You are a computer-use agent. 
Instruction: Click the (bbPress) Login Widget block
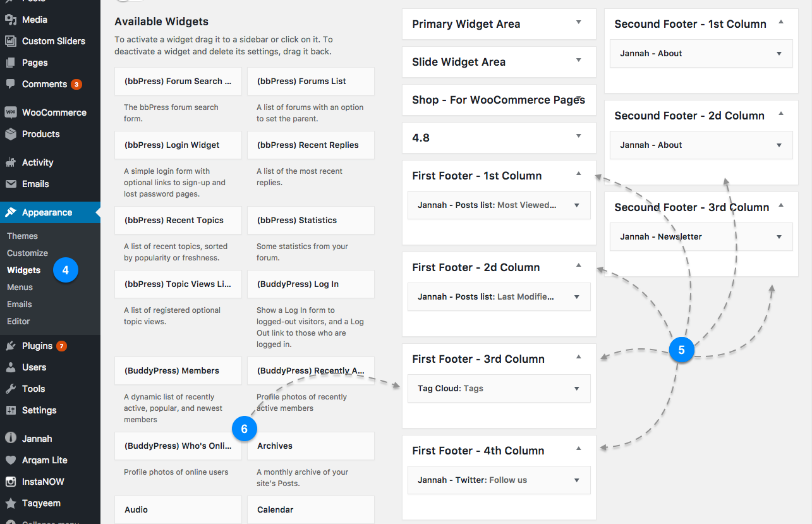[x=178, y=145]
